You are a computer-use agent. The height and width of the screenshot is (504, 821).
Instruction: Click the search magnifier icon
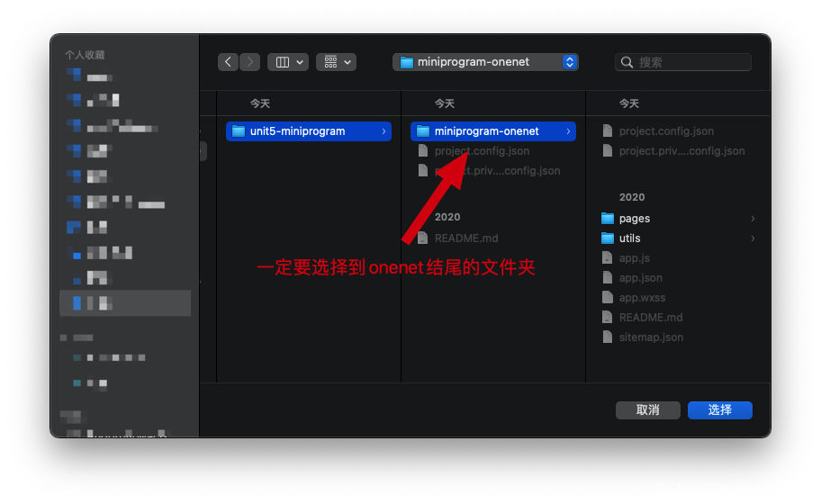pyautogui.click(x=627, y=62)
